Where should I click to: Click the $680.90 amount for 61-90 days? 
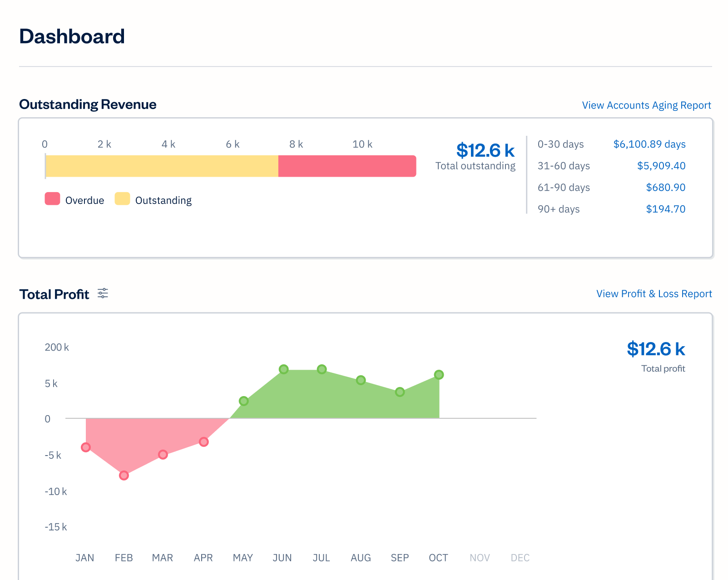(666, 188)
